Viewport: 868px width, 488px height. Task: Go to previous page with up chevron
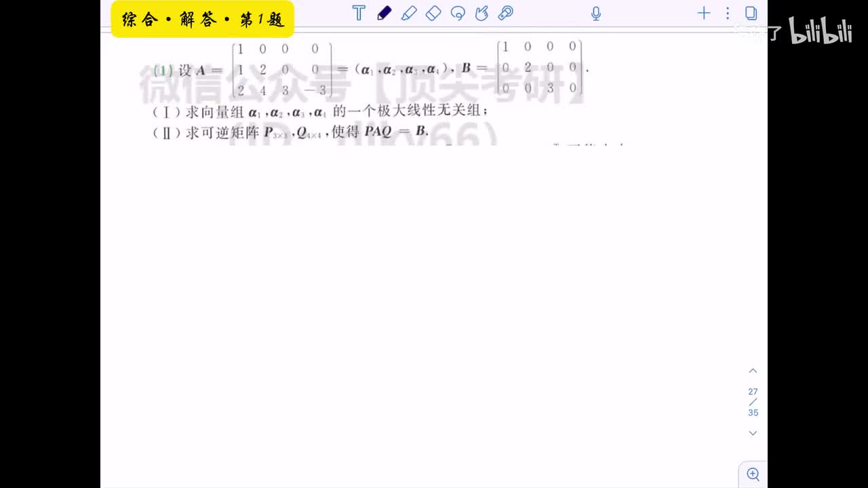pyautogui.click(x=753, y=371)
